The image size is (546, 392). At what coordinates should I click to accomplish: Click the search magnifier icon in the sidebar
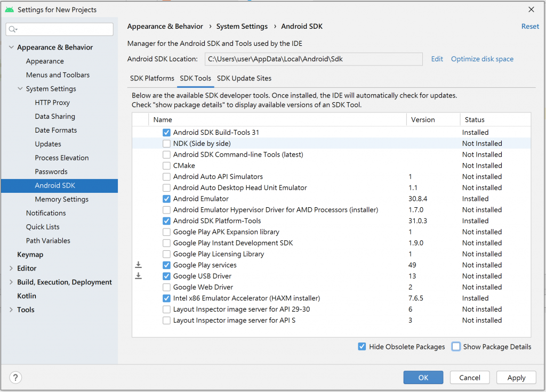point(13,29)
